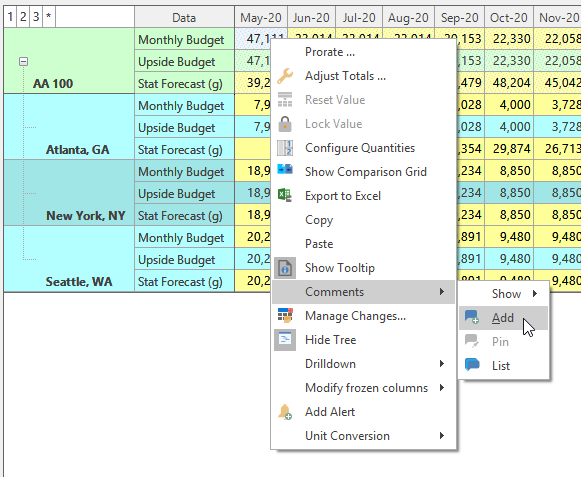Select Show Tooltip menu entry
The image size is (581, 477).
click(363, 268)
